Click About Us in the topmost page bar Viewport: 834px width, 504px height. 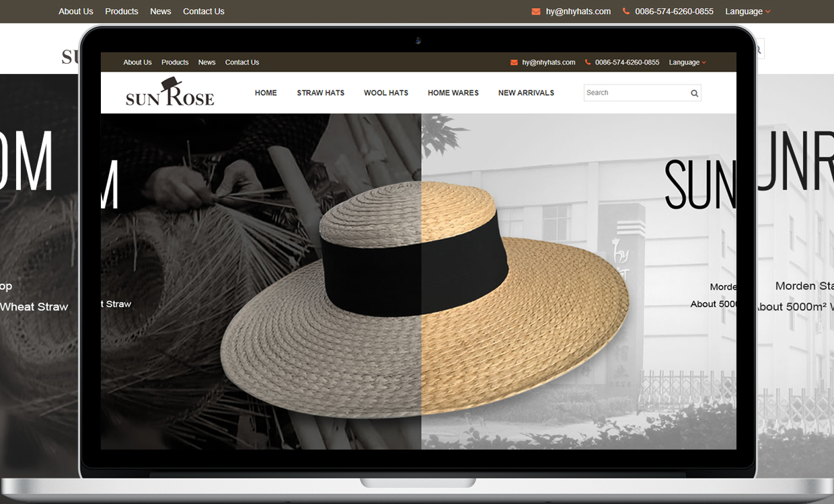76,11
